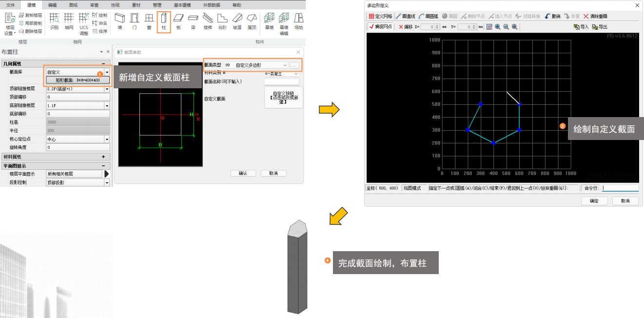This screenshot has width=644, height=318.
Task: Open the 幕墙编辑 curtain wall editor
Action: (x=284, y=24)
